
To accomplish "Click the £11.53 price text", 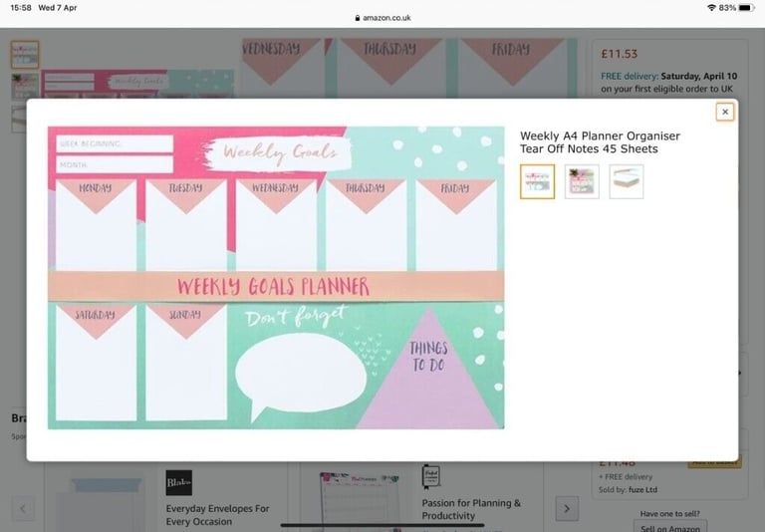I will 620,54.
